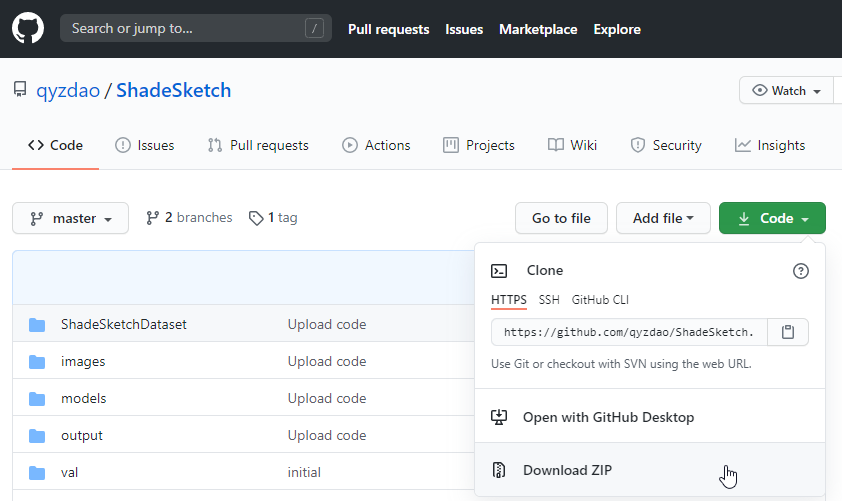Click the board icon on Projects tab
Viewport: 842px width, 501px height.
[x=451, y=145]
